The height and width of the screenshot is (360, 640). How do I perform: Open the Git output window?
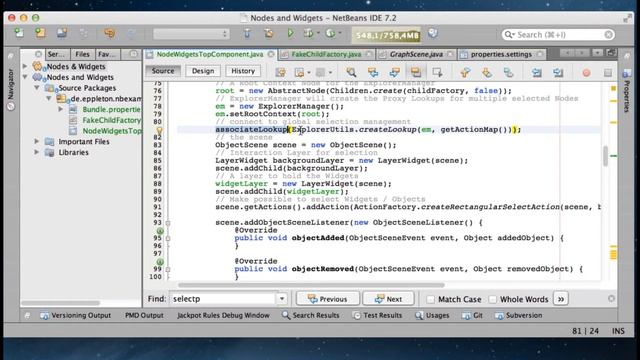pyautogui.click(x=472, y=315)
